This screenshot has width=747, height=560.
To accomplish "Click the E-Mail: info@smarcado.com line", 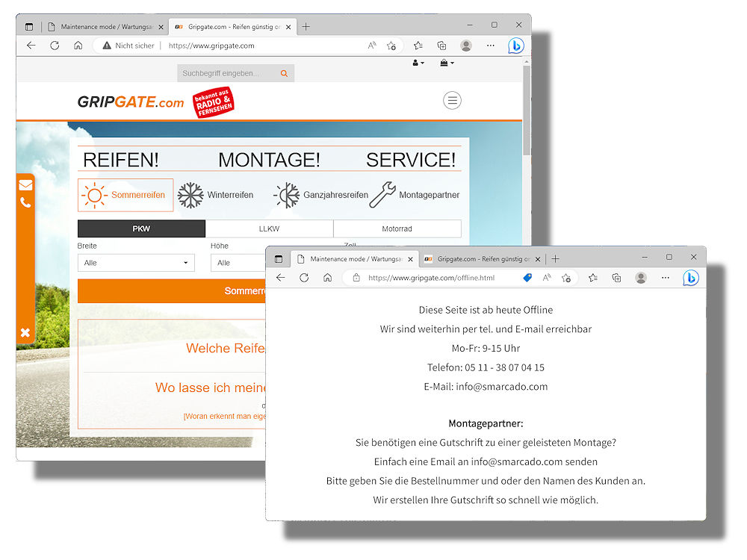I will 486,387.
